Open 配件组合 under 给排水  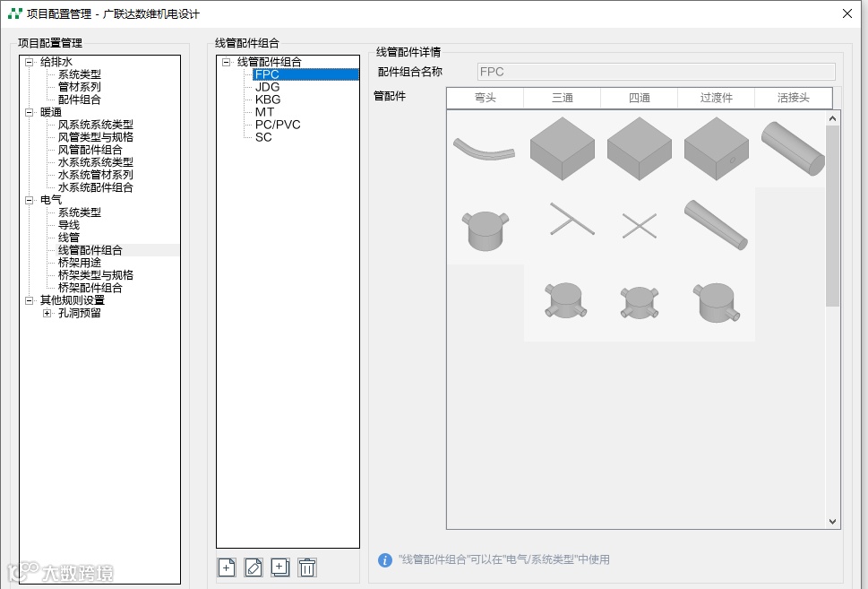tap(80, 100)
